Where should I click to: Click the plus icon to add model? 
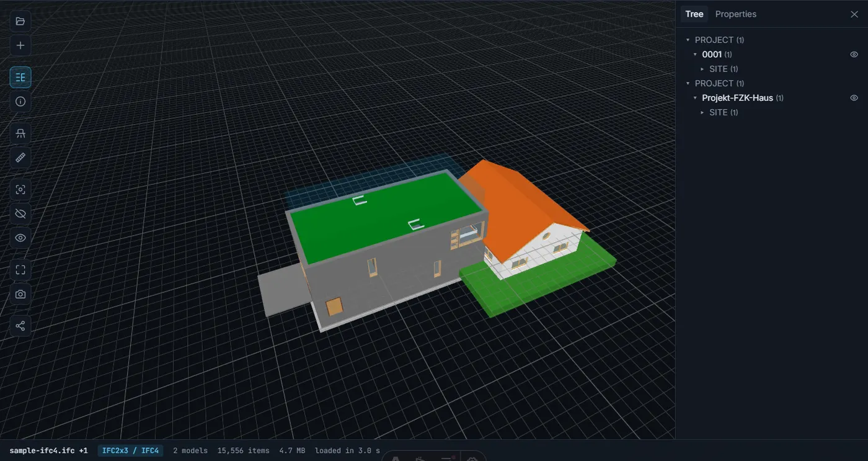coord(20,45)
